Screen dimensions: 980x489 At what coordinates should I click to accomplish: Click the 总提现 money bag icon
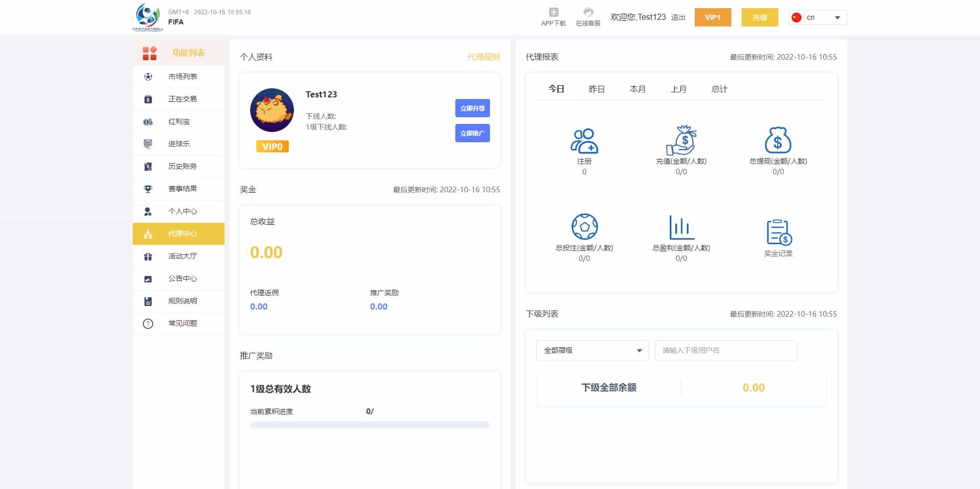pyautogui.click(x=778, y=140)
